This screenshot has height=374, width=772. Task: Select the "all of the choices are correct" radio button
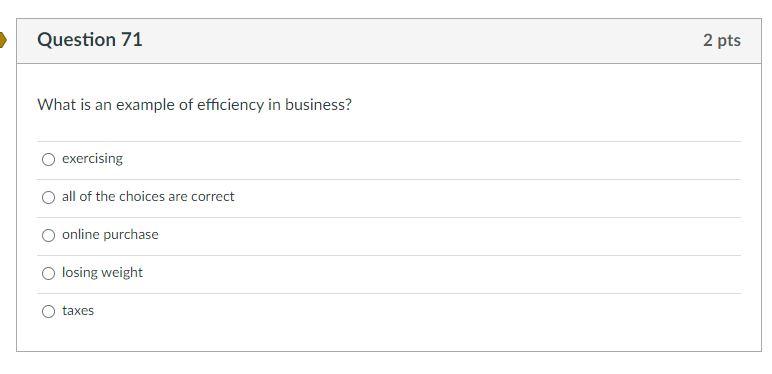point(48,197)
